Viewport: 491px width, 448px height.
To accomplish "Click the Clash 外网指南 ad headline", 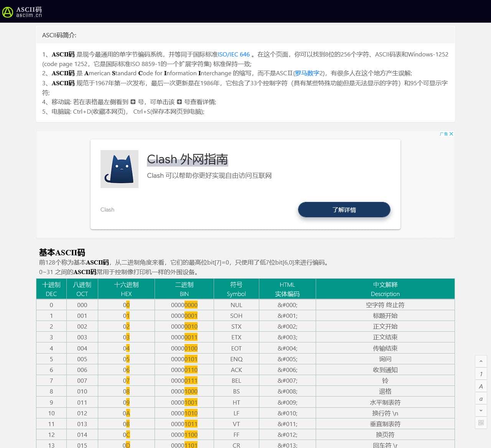I will pos(188,159).
